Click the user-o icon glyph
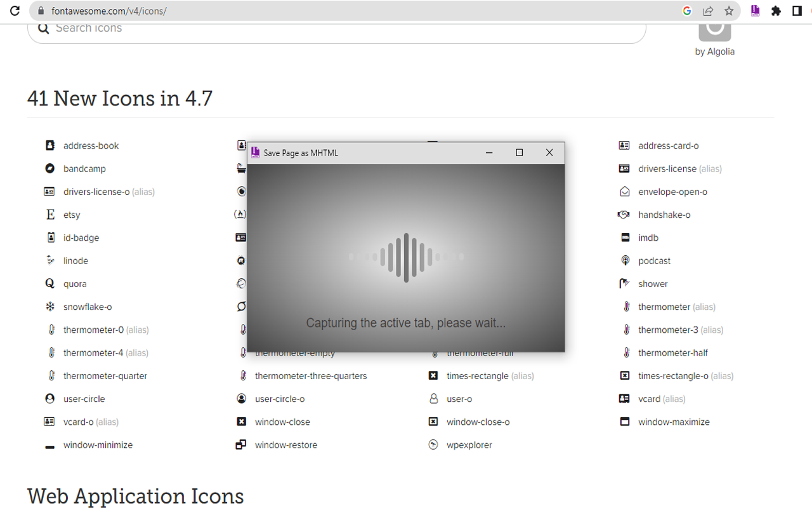812x508 pixels. 433,399
